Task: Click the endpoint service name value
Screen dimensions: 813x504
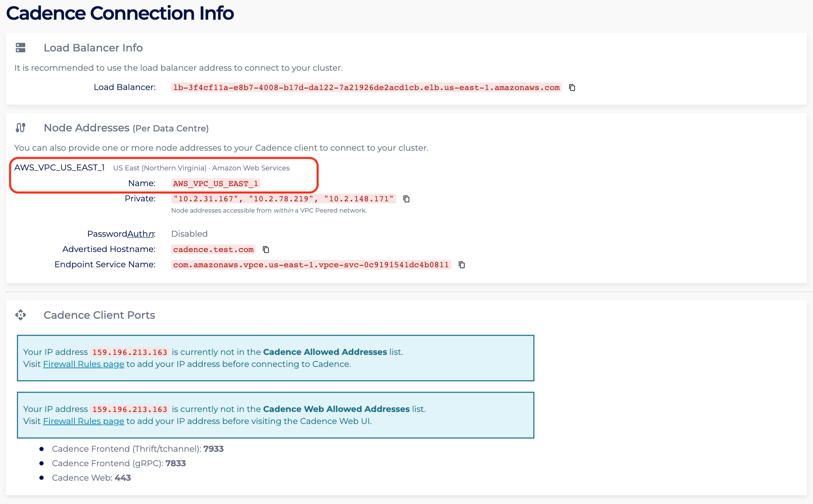Action: click(311, 265)
